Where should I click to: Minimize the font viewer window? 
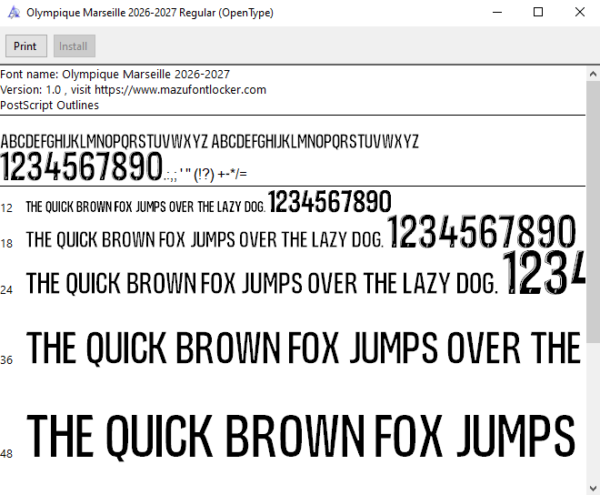pyautogui.click(x=497, y=13)
